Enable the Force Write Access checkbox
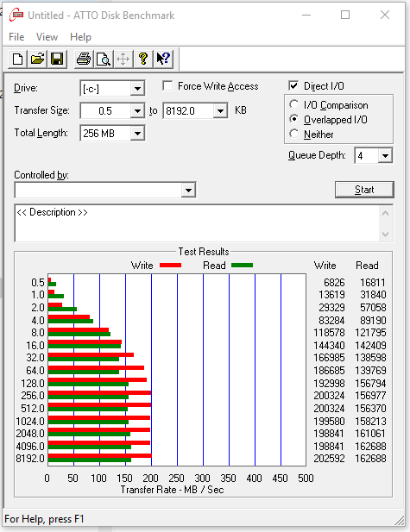The height and width of the screenshot is (532, 410). [x=167, y=86]
